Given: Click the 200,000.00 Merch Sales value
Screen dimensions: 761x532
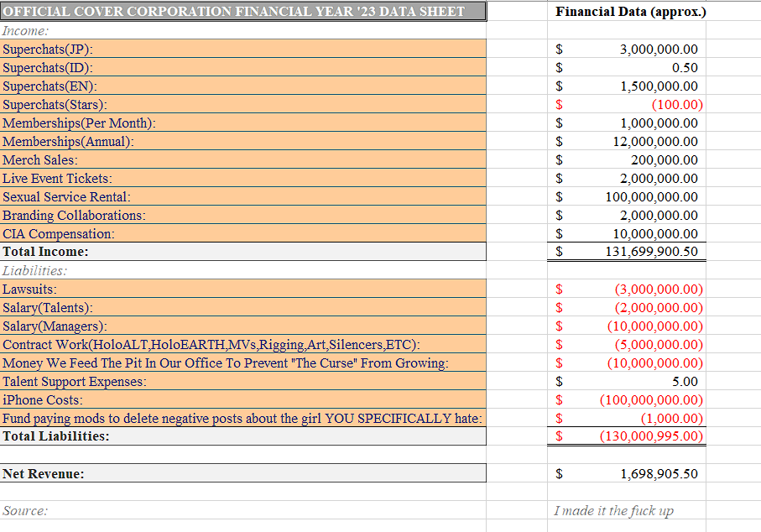Looking at the screenshot, I should (x=665, y=159).
